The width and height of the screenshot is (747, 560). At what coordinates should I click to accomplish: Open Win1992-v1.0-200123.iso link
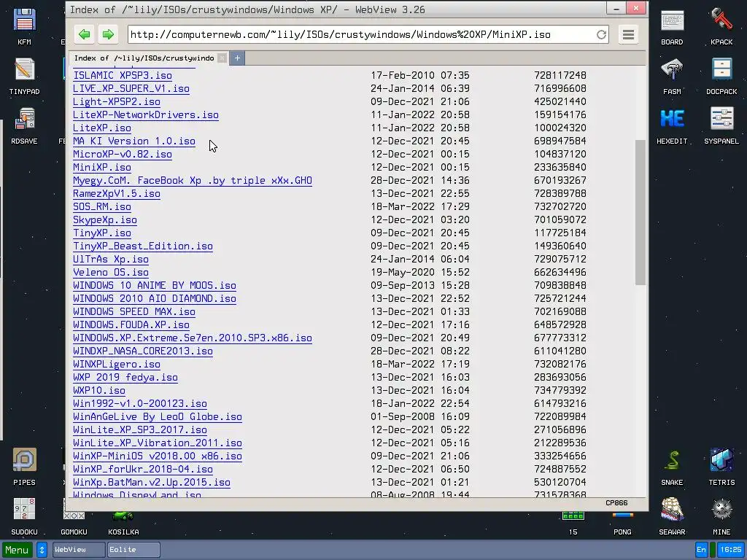click(139, 404)
